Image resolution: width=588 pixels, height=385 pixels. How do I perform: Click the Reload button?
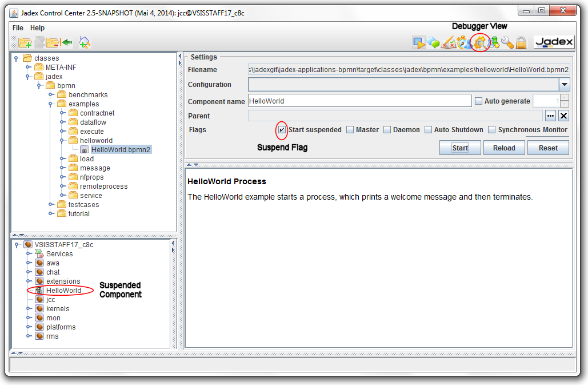[504, 147]
